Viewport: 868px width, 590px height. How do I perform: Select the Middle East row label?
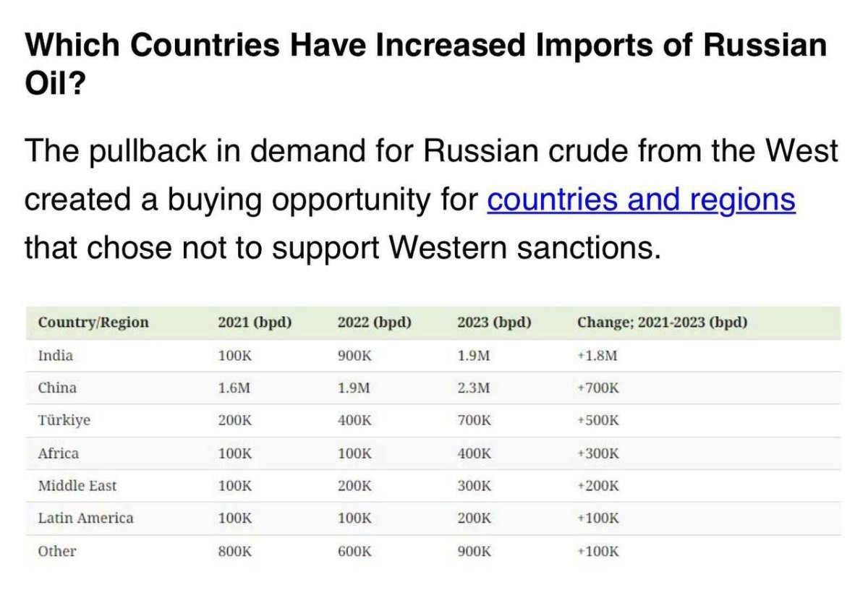(x=77, y=486)
